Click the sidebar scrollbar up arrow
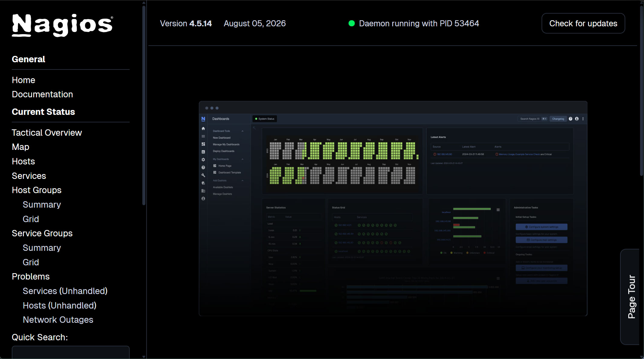 [x=144, y=2]
